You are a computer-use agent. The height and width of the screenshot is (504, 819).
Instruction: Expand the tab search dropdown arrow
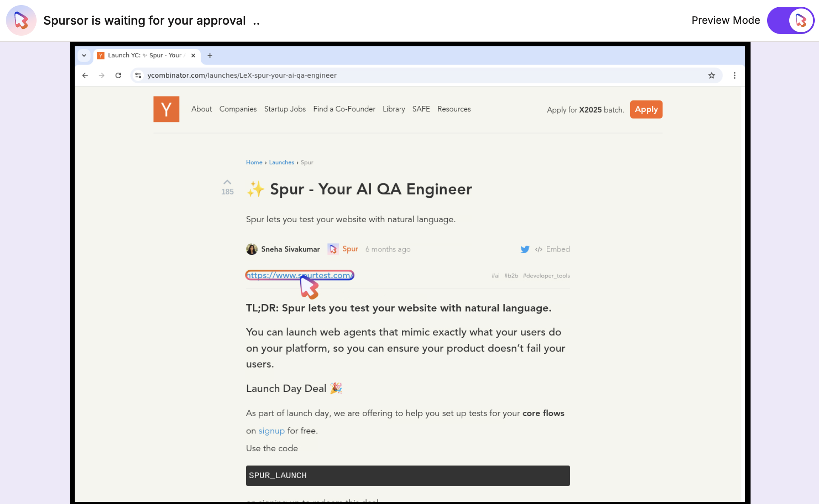[x=84, y=56]
